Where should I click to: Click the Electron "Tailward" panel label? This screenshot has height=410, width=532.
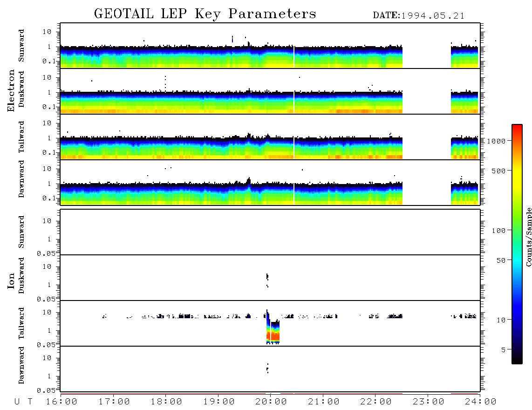(x=21, y=137)
